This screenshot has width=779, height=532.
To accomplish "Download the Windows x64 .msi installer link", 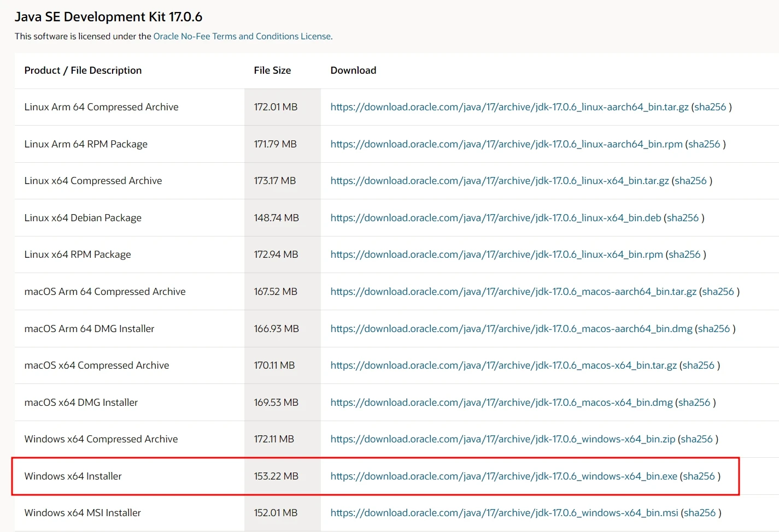I will 504,513.
